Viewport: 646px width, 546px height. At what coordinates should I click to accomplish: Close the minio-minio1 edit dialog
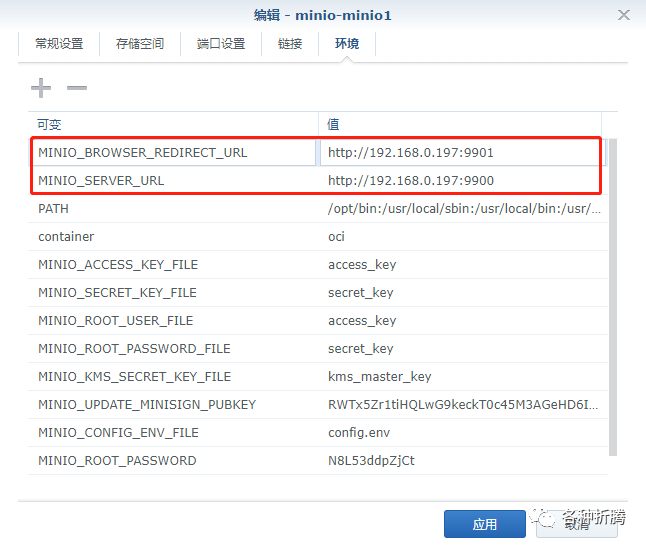[624, 15]
